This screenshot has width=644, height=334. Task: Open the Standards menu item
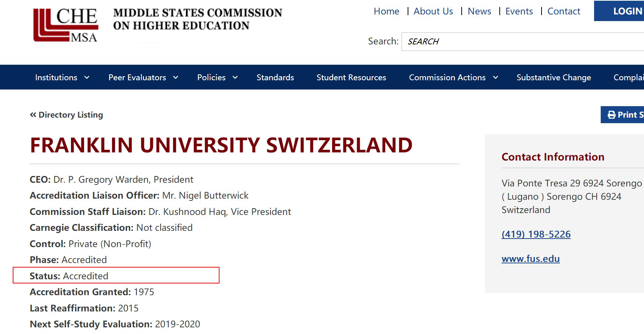[275, 77]
